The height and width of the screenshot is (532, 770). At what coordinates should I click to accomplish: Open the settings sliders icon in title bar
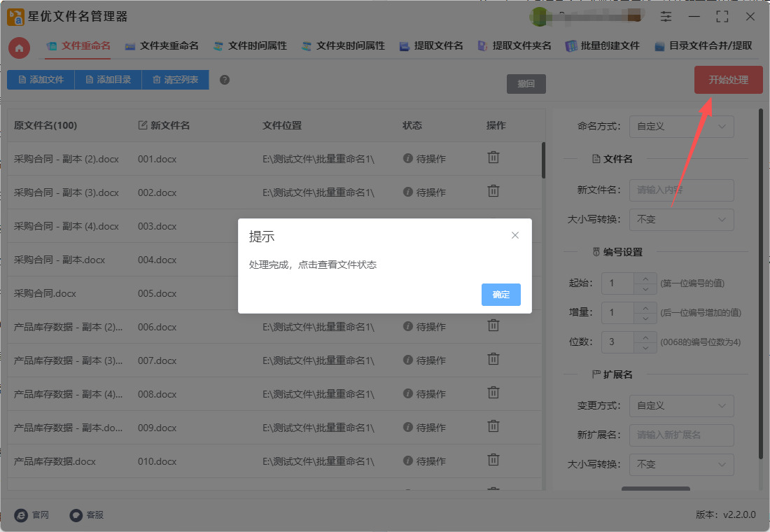[x=666, y=16]
